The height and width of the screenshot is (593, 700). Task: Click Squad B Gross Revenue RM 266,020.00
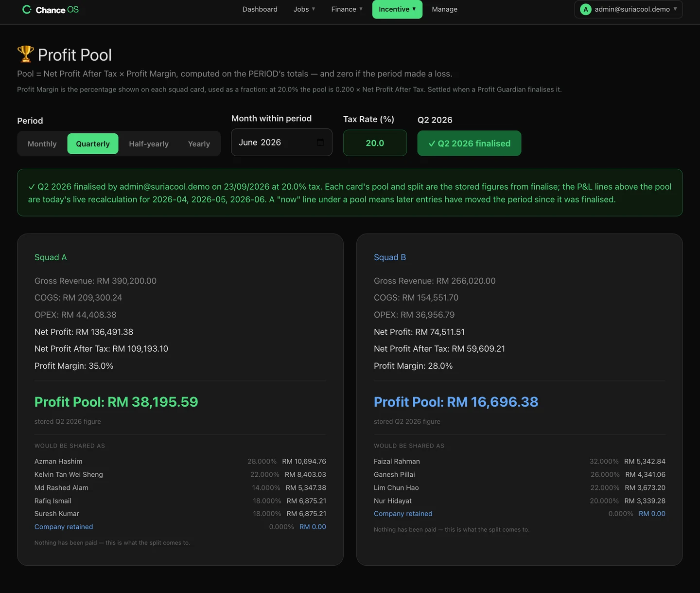pos(435,281)
